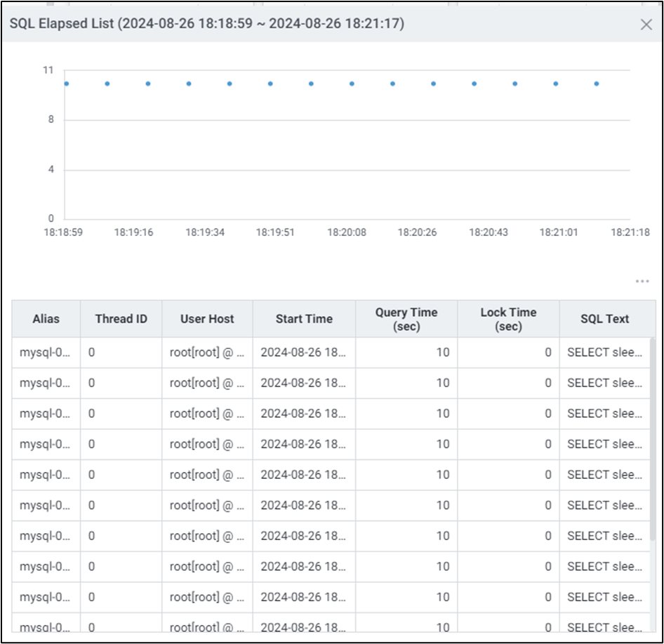664x644 pixels.
Task: Click the first row's Alias cell
Action: point(46,353)
